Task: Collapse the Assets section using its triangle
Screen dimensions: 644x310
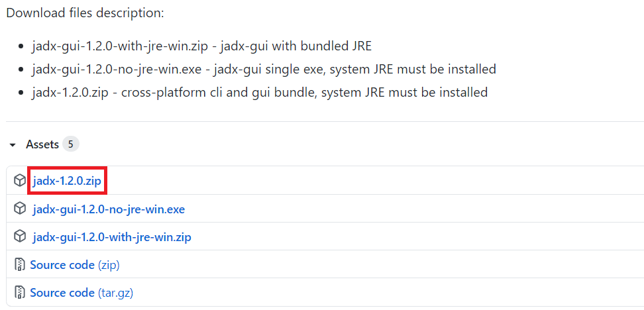Action: click(x=13, y=144)
